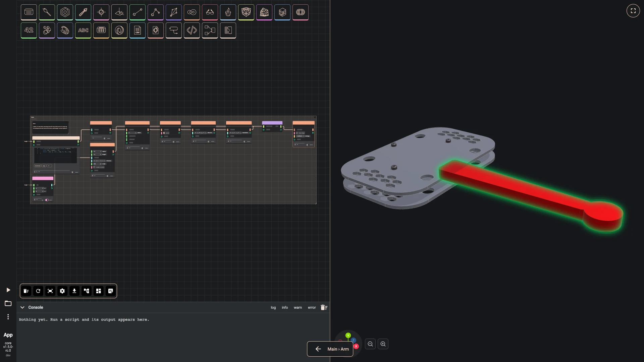Click the download button in code node
This screenshot has height=362, width=644.
[38, 166]
